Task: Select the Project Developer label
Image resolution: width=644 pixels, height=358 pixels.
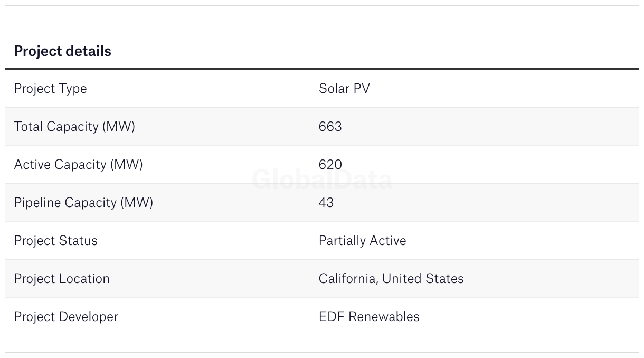Action: pos(66,317)
